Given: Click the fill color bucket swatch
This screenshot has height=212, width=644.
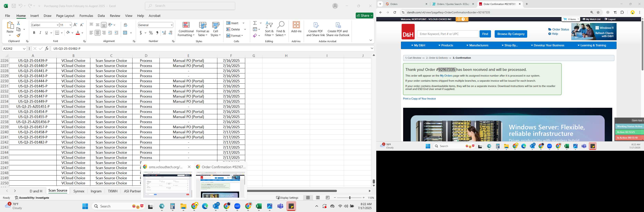Looking at the screenshot, I should pyautogui.click(x=68, y=33).
